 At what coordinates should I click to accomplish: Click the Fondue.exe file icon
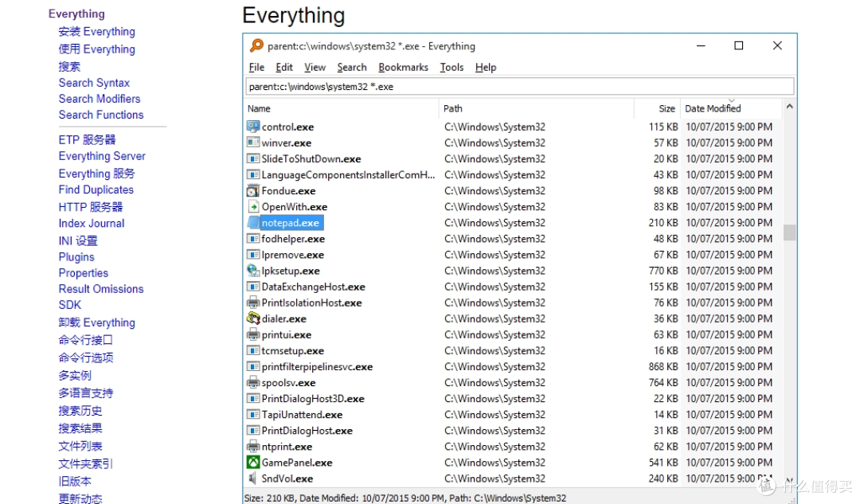(253, 191)
